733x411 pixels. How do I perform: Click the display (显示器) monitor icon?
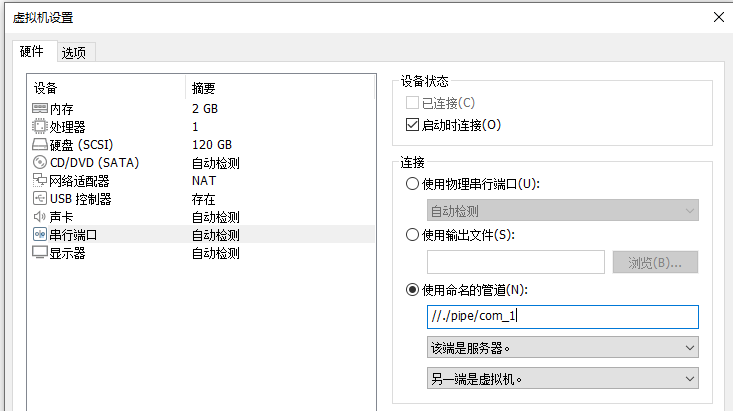(40, 253)
